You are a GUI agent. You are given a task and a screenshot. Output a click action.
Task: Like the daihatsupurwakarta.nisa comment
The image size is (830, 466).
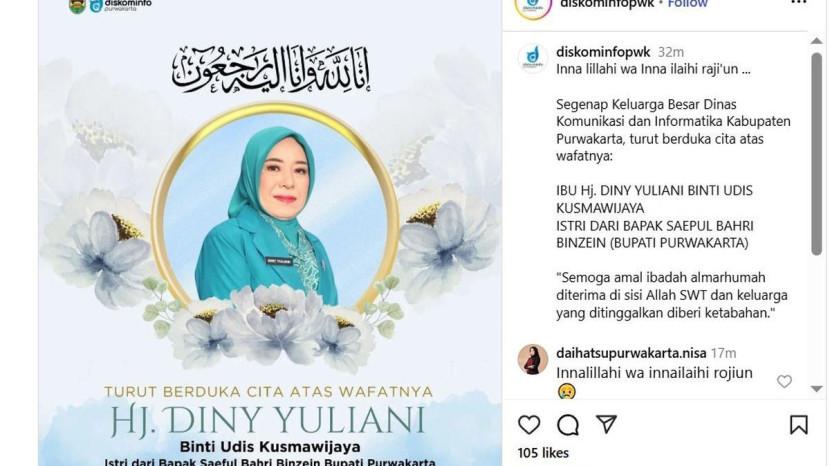(784, 381)
